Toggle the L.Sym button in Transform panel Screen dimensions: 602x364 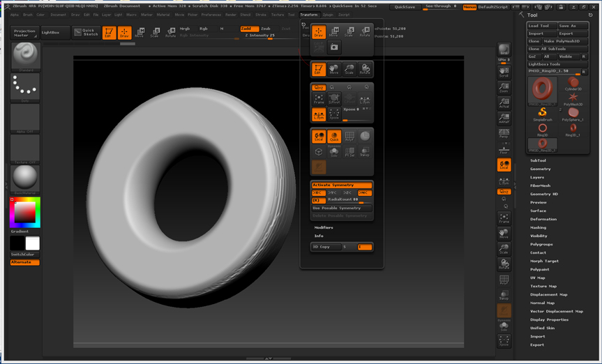pos(318,114)
